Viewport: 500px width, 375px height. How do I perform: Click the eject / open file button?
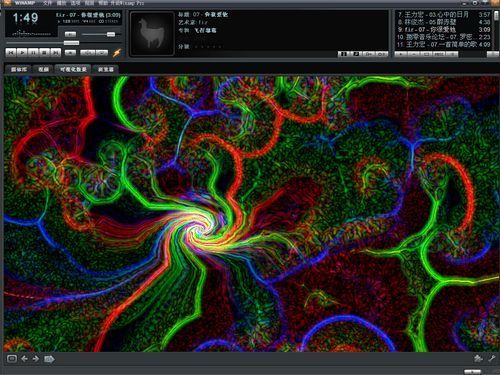click(70, 52)
